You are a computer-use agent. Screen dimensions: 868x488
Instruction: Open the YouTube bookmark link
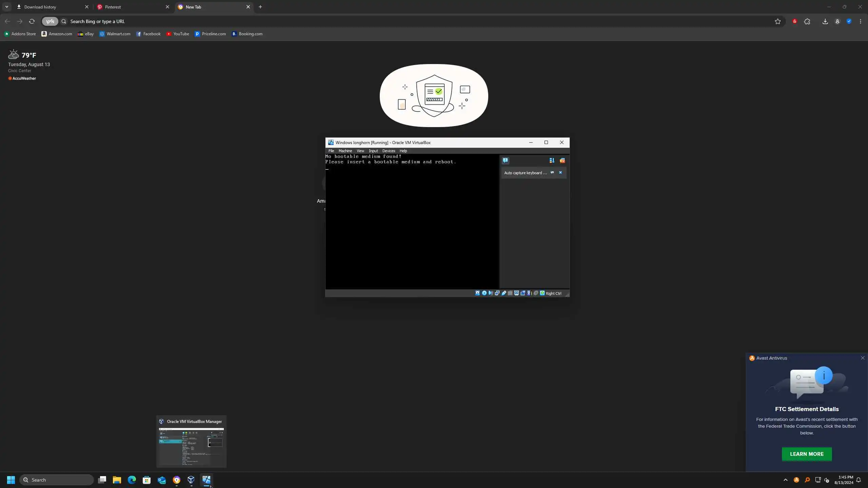click(178, 34)
